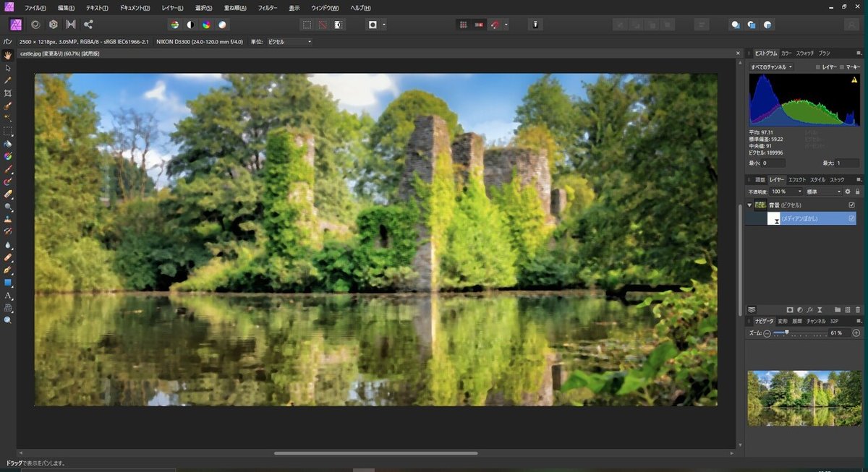Switch to the Develop persona
The width and height of the screenshot is (868, 472).
[53, 24]
